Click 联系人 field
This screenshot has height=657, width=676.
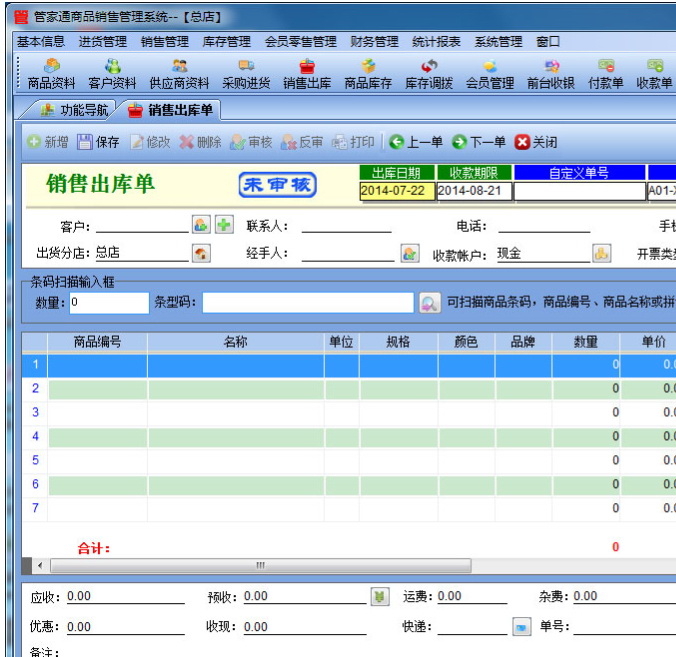click(x=347, y=225)
